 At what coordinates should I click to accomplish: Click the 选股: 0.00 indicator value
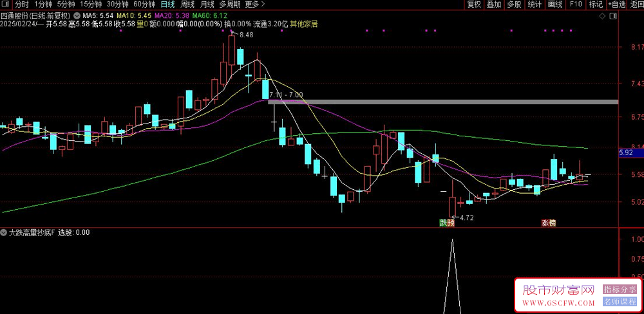74,232
